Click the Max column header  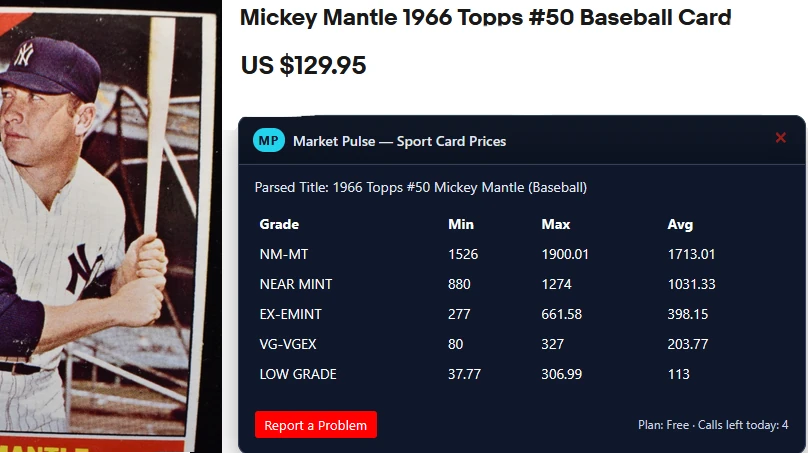pyautogui.click(x=556, y=224)
